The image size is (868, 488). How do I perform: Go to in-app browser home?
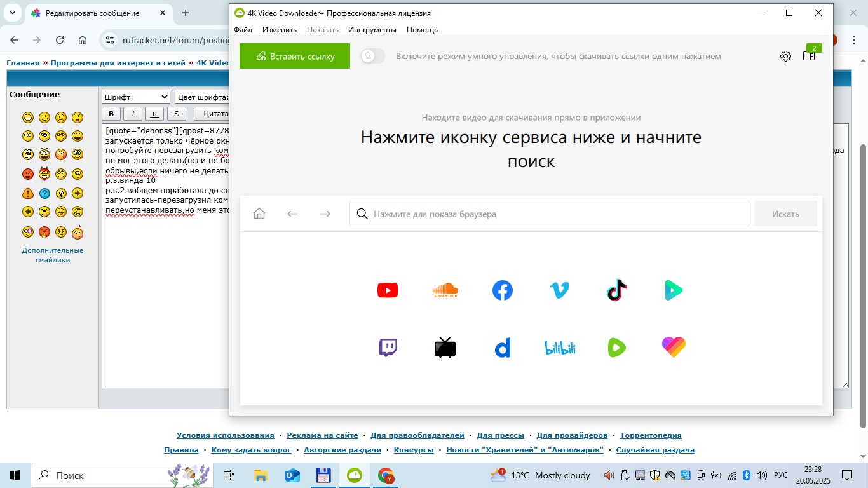[259, 213]
